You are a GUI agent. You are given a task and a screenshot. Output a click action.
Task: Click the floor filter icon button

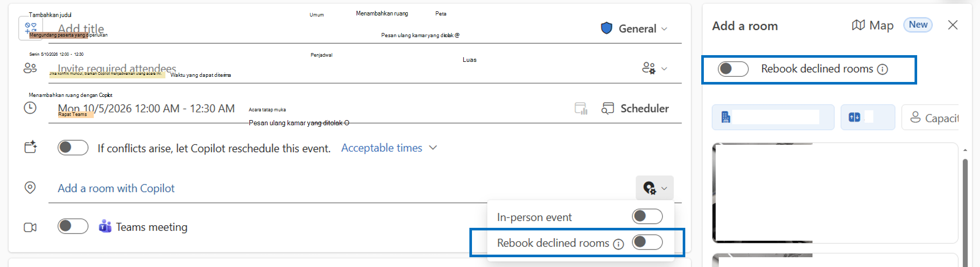(x=868, y=118)
